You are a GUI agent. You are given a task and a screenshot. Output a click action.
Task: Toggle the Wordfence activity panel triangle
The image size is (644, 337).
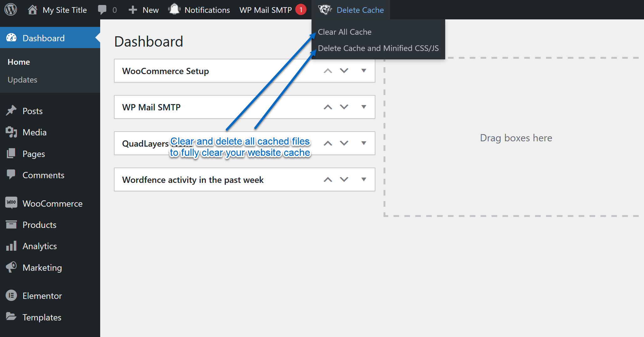click(x=364, y=179)
